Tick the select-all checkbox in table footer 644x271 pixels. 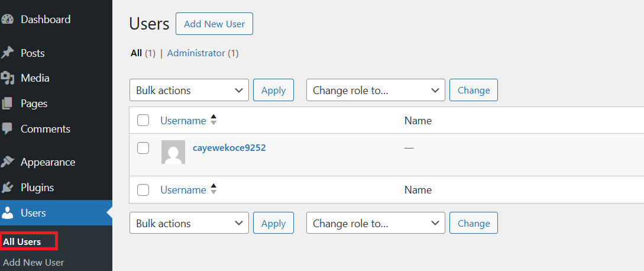143,189
